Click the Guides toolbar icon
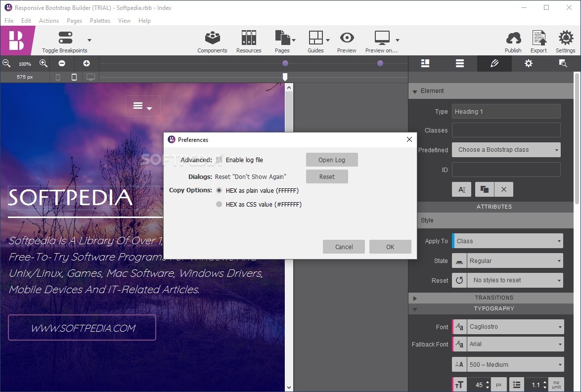581x392 pixels. pos(315,38)
